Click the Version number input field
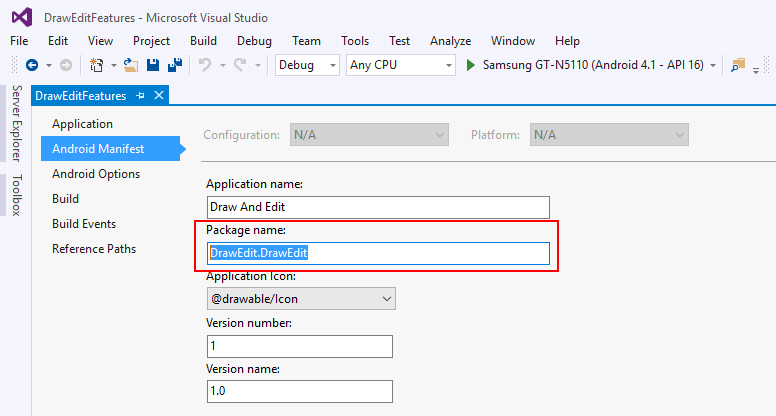 pos(300,346)
